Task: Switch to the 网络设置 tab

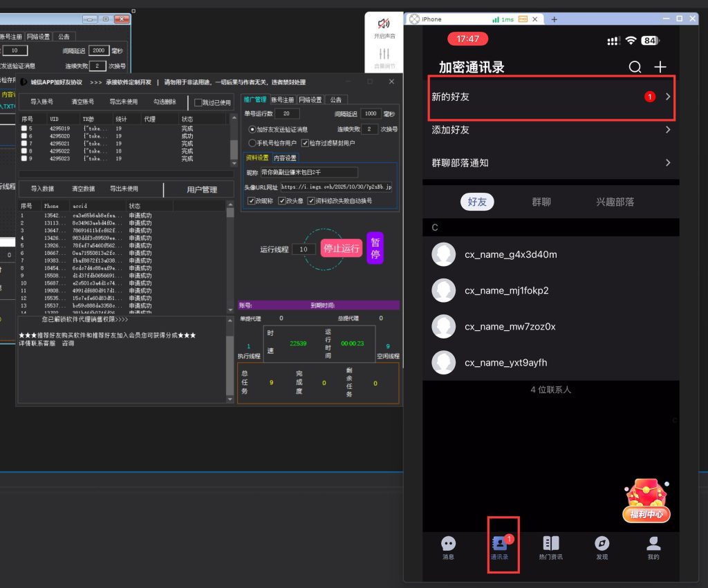Action: click(310, 99)
